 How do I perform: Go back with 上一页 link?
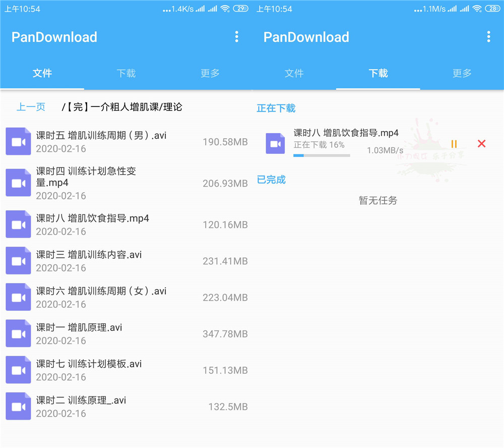[31, 107]
